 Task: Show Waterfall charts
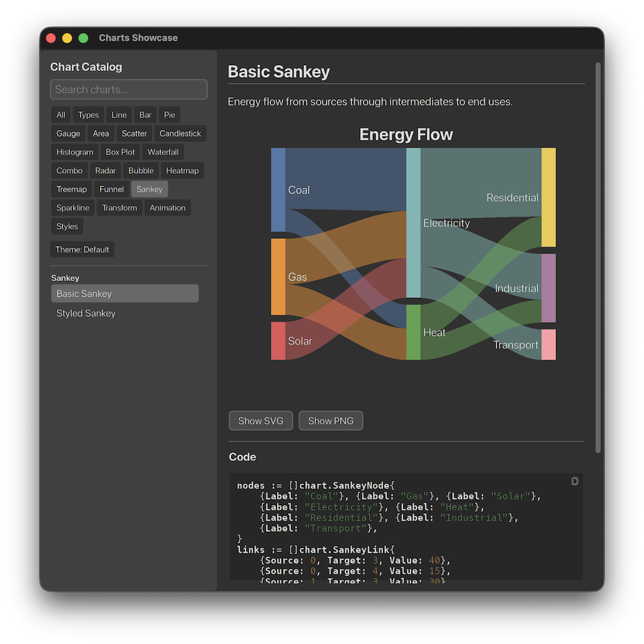click(x=163, y=152)
